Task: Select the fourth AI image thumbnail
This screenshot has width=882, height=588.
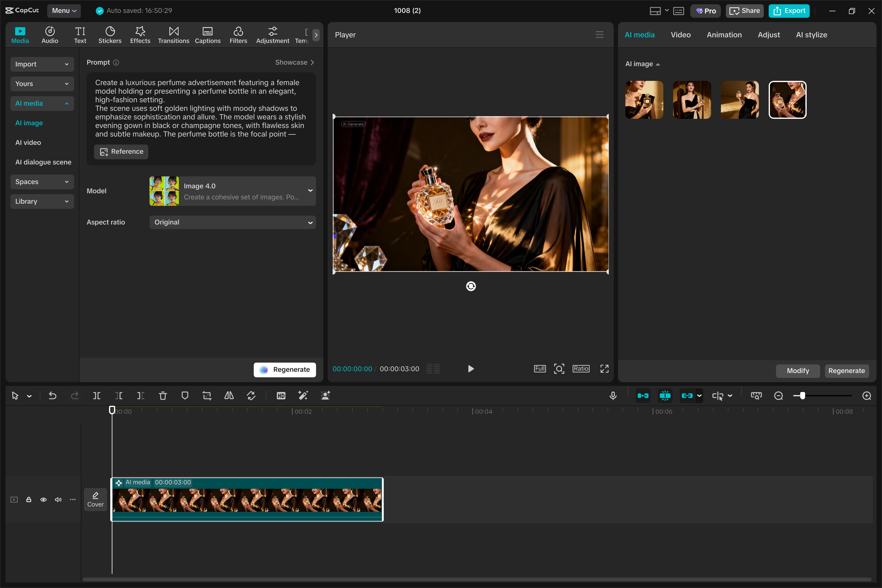Action: coord(787,100)
